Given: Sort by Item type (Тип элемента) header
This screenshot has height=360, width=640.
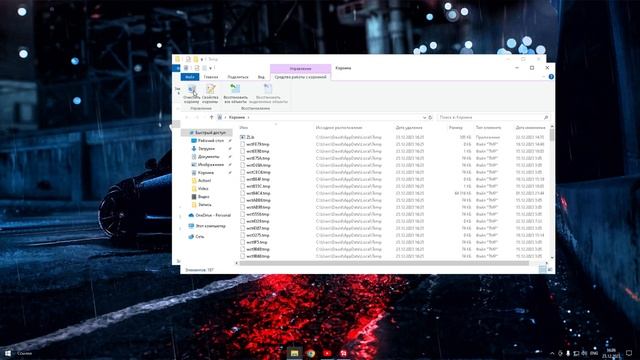Looking at the screenshot, I should click(x=489, y=127).
